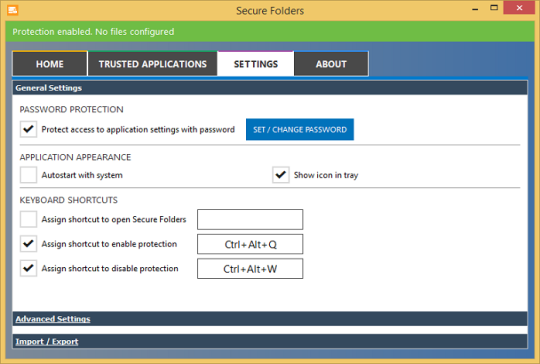Enable shortcut to open Secure Folders

click(28, 219)
